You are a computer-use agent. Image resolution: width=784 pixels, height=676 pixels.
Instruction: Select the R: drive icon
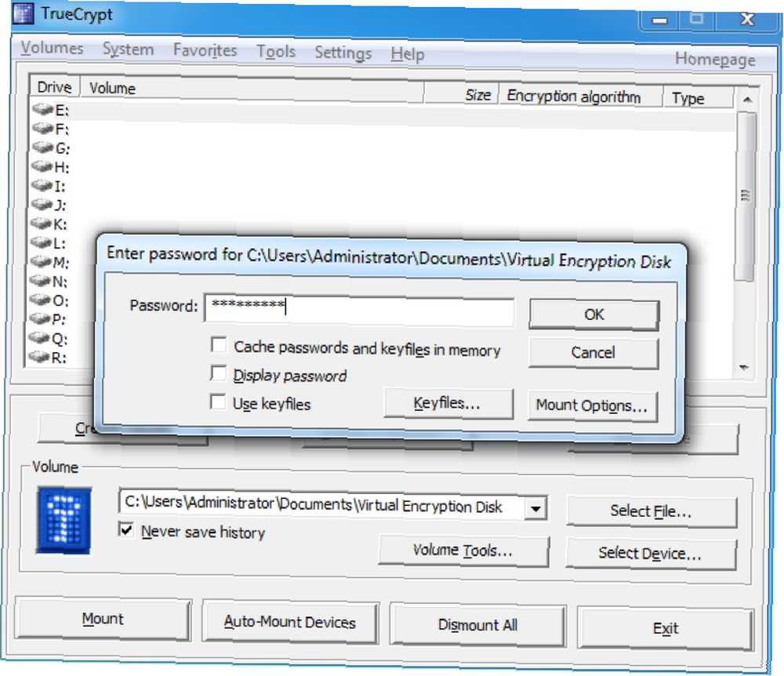coord(39,357)
